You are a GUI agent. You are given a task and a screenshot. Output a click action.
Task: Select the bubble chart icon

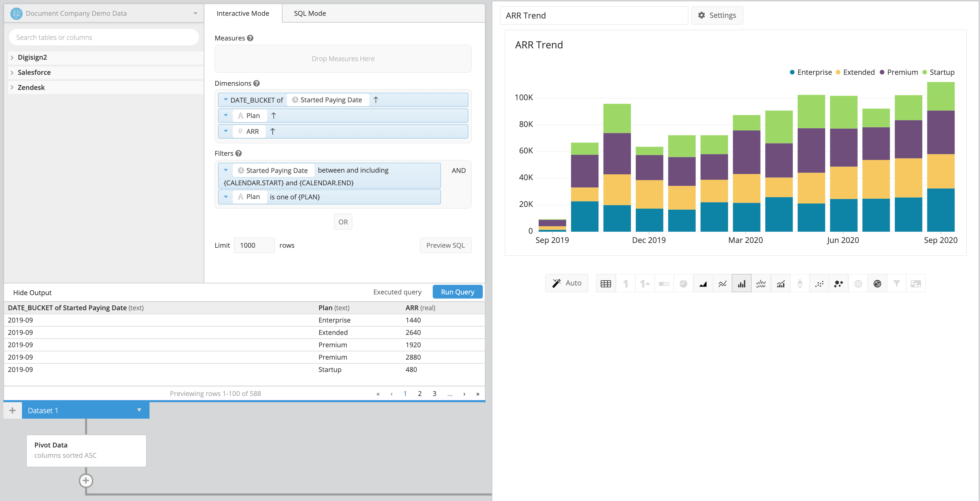tap(838, 284)
